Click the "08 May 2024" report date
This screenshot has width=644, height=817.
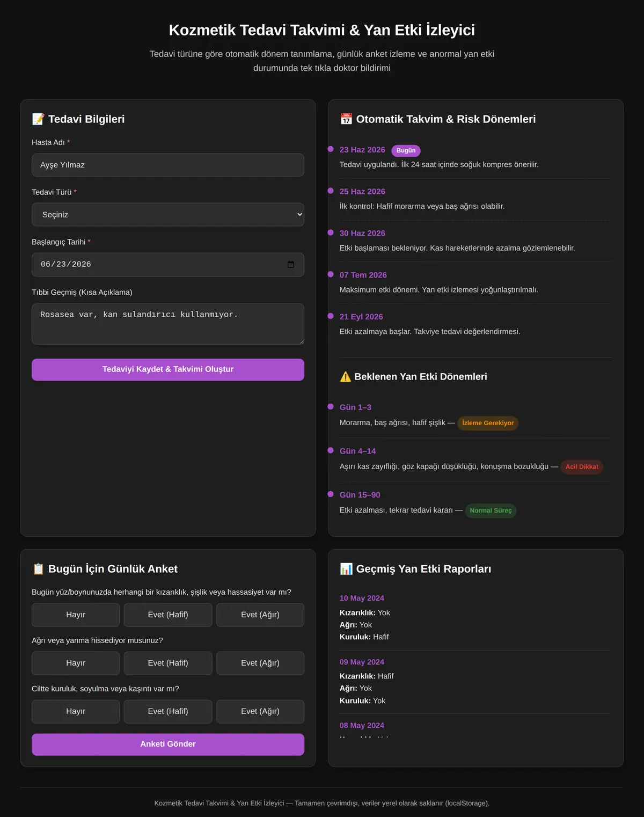coord(362,726)
